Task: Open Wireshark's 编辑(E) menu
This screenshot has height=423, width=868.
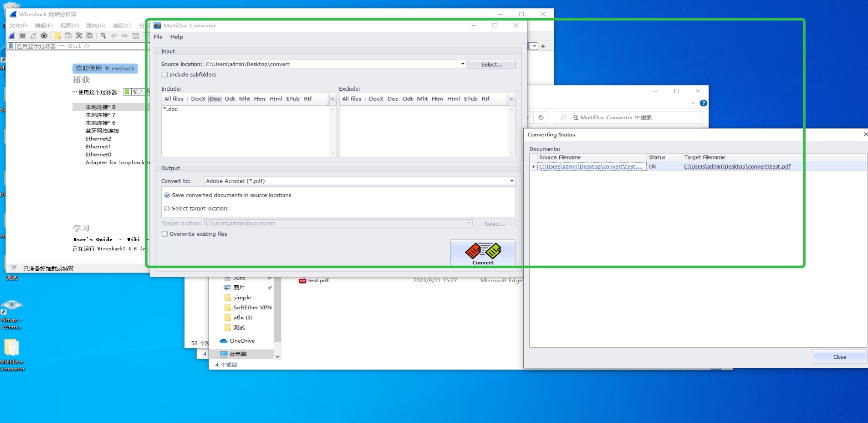Action: pyautogui.click(x=44, y=26)
